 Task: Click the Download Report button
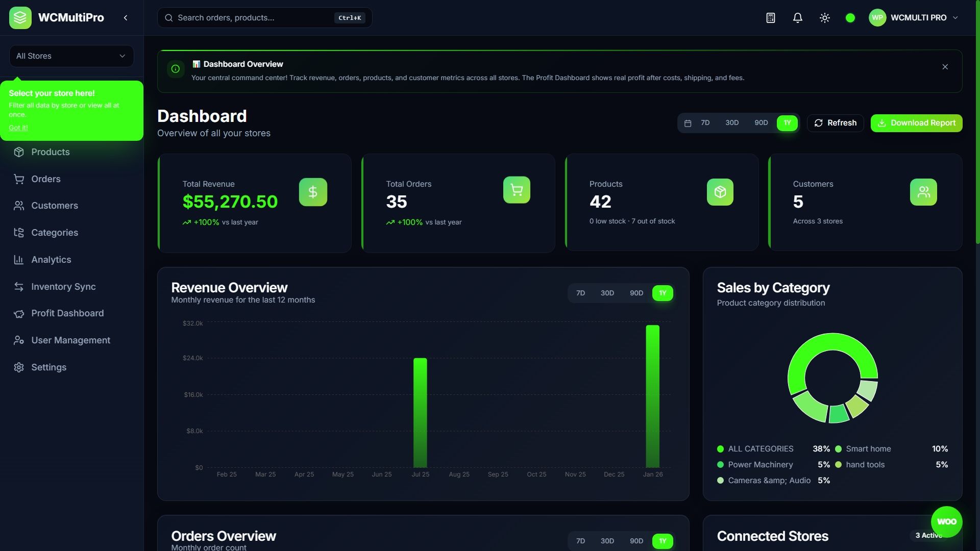916,123
